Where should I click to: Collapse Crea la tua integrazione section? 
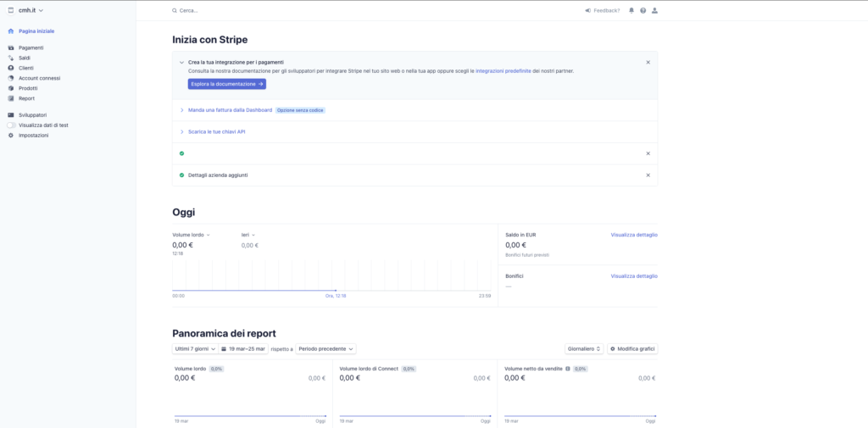point(181,63)
